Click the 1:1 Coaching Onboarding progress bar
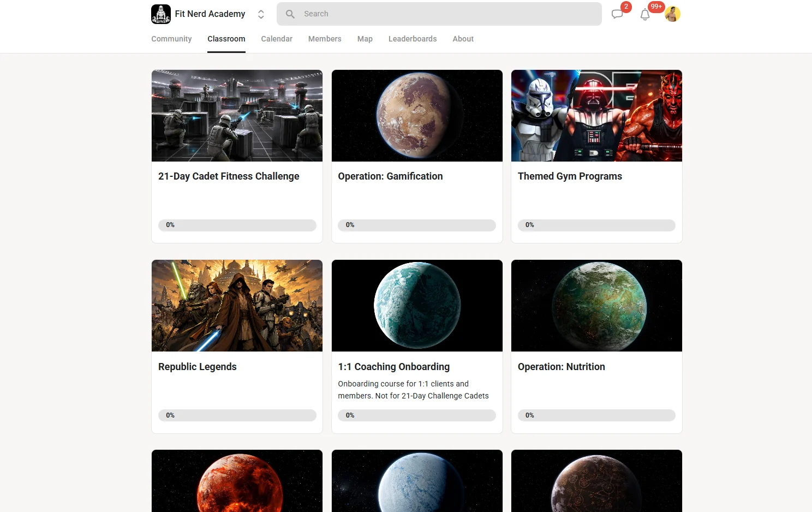Screen dimensions: 812x512 point(417,415)
